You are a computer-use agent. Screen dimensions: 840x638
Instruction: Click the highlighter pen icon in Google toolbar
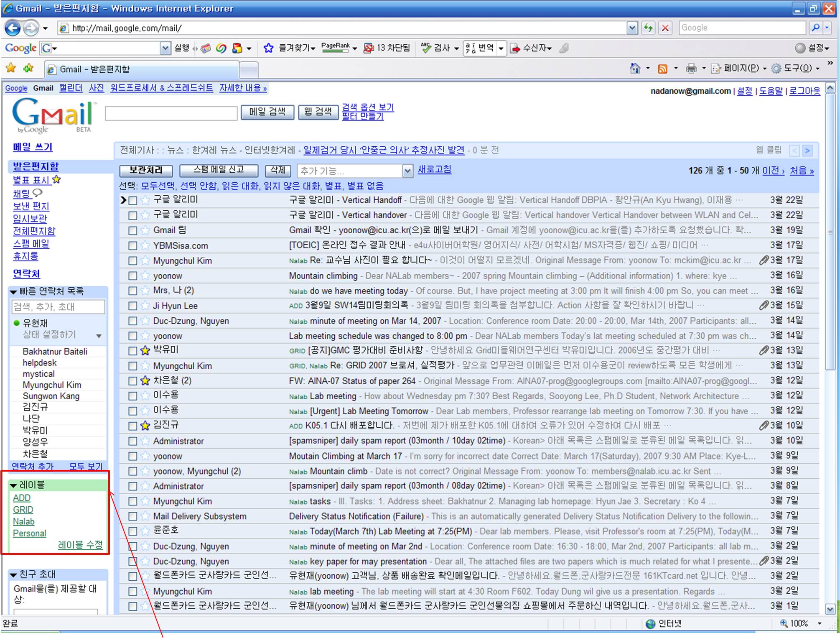(x=564, y=48)
